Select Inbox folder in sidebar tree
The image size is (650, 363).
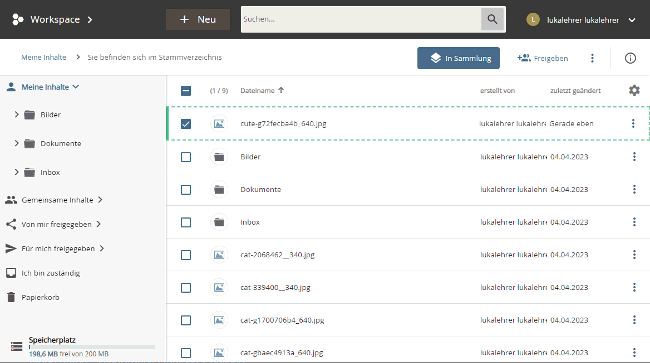(x=50, y=172)
